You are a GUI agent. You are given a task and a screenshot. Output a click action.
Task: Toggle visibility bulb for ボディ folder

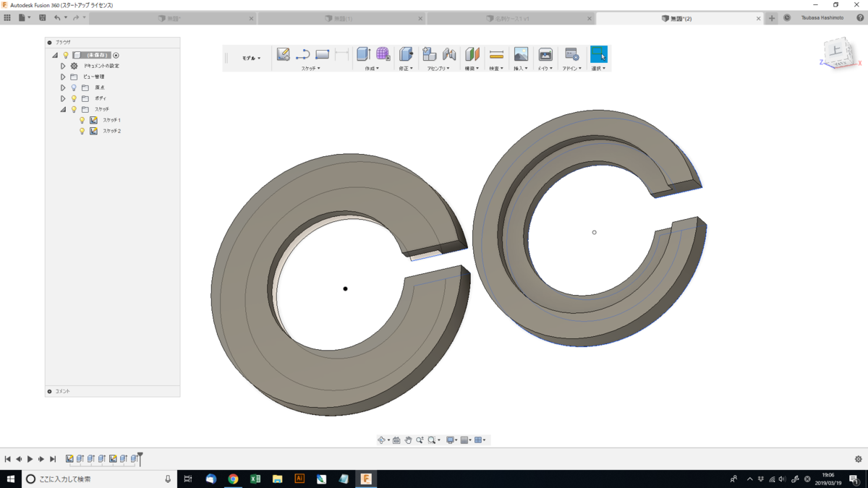[x=74, y=98]
